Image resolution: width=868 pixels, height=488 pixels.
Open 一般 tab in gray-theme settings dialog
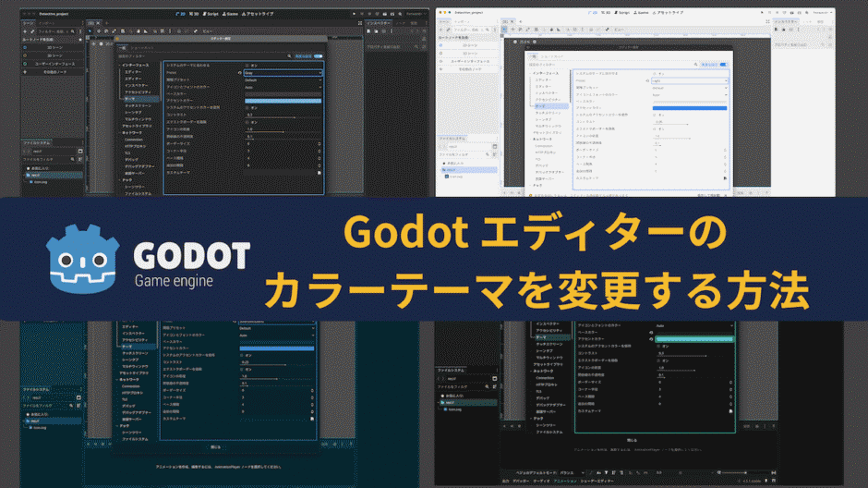tap(122, 48)
